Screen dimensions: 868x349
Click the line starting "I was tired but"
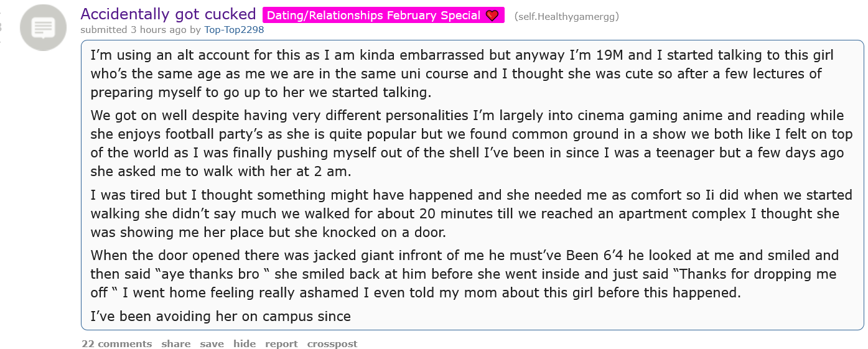point(471,195)
